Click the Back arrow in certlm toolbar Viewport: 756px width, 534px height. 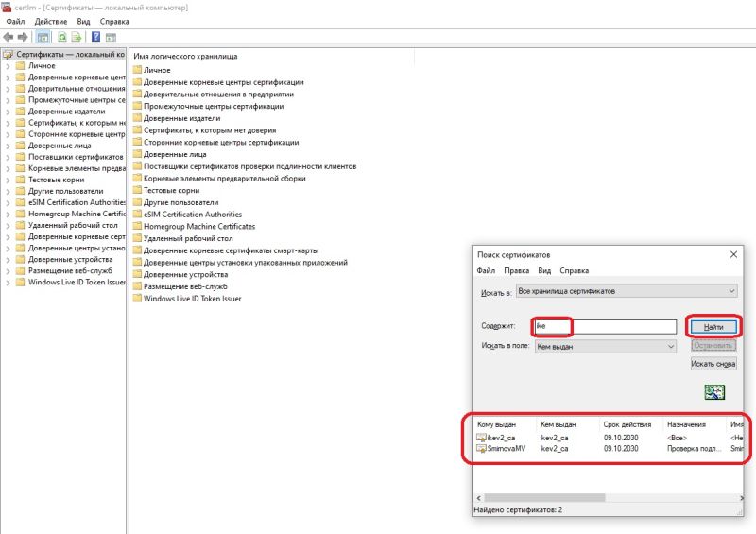tap(9, 37)
